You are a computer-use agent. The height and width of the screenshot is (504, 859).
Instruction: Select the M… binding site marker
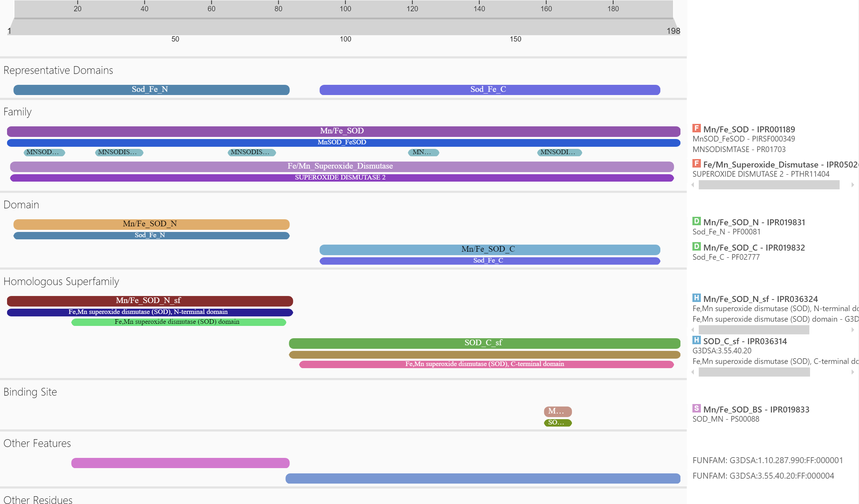click(x=558, y=411)
